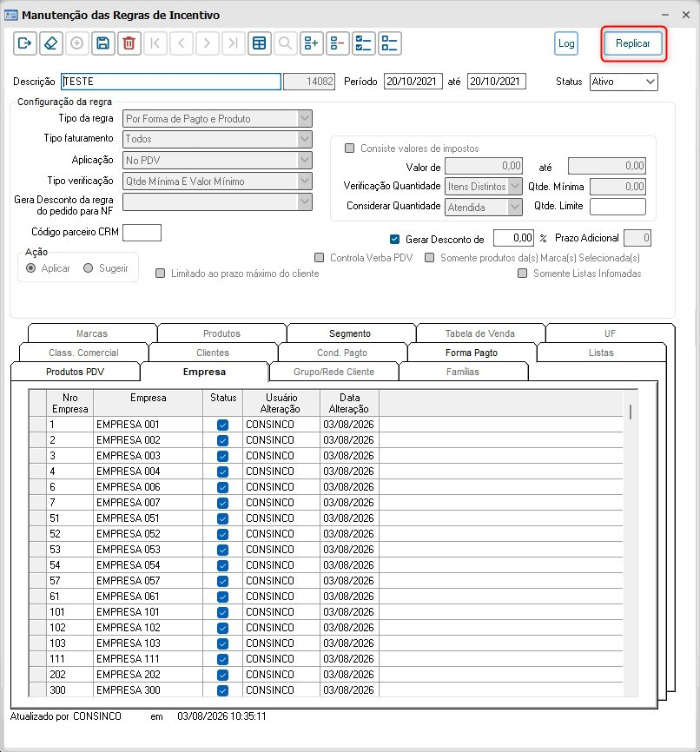
Task: Click the Qtde. Limite input field
Action: (617, 207)
